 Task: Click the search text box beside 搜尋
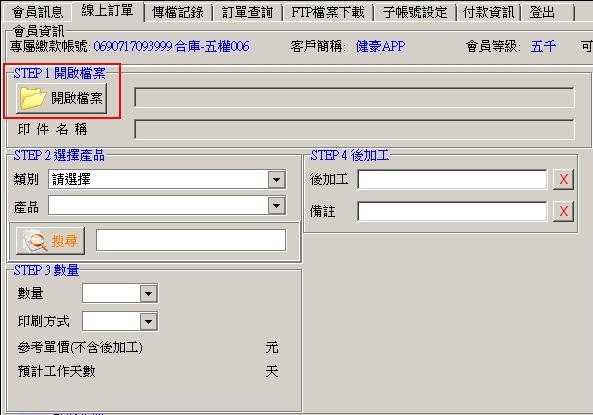[191, 240]
